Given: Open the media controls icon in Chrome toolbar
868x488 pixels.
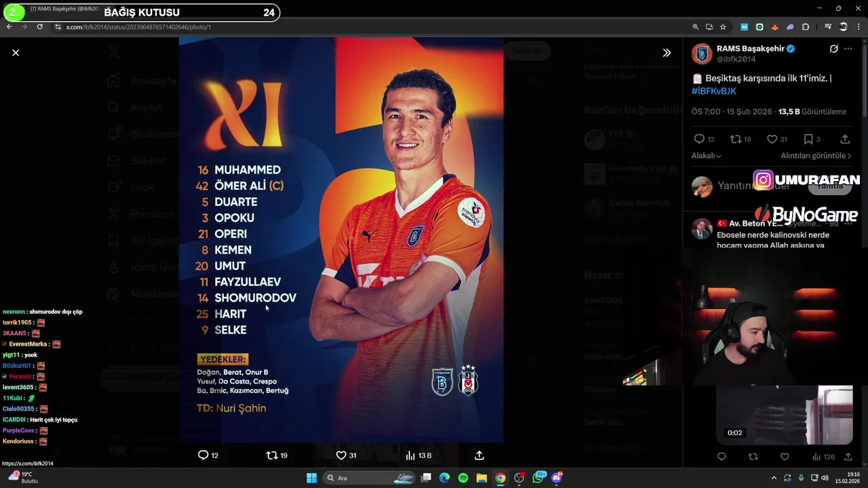Looking at the screenshot, I should (x=828, y=27).
